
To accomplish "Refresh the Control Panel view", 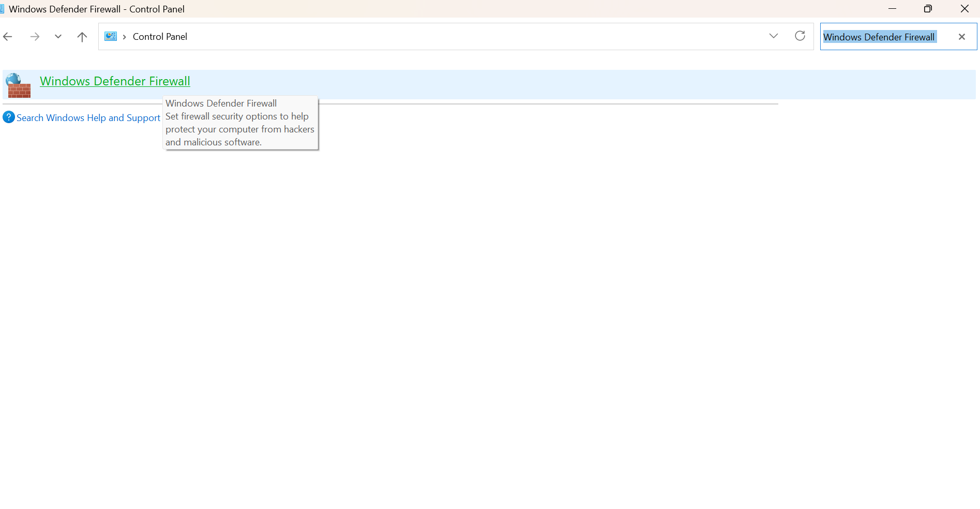I will [800, 36].
